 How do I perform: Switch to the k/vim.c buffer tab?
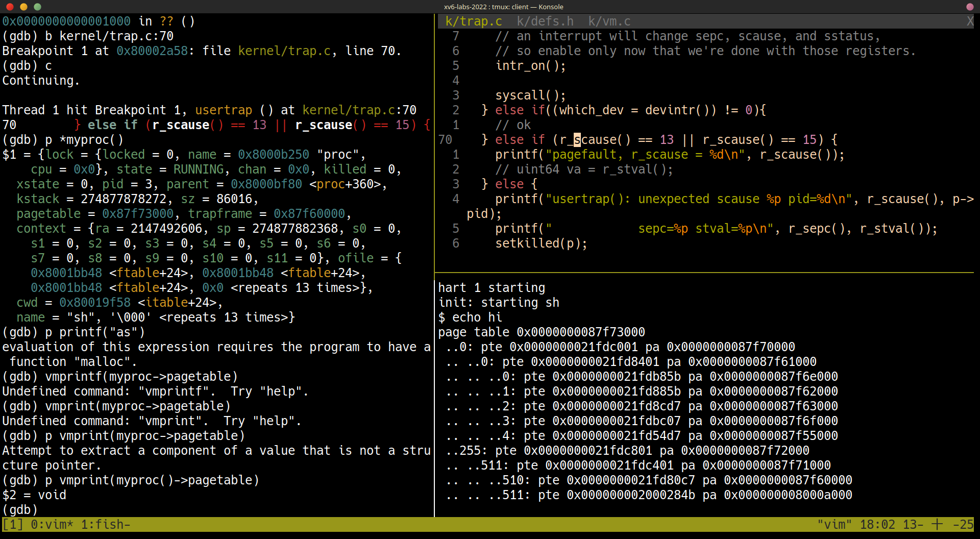click(609, 21)
